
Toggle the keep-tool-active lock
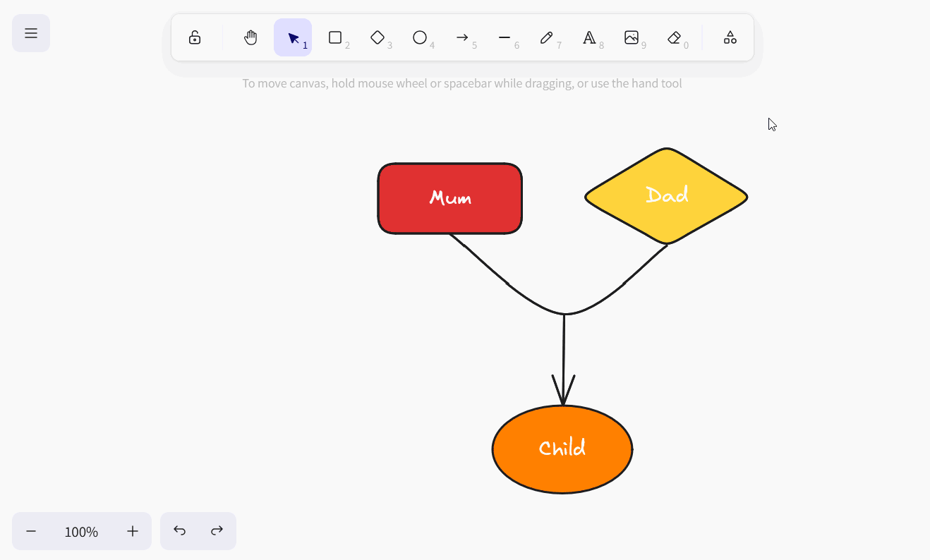pyautogui.click(x=195, y=37)
